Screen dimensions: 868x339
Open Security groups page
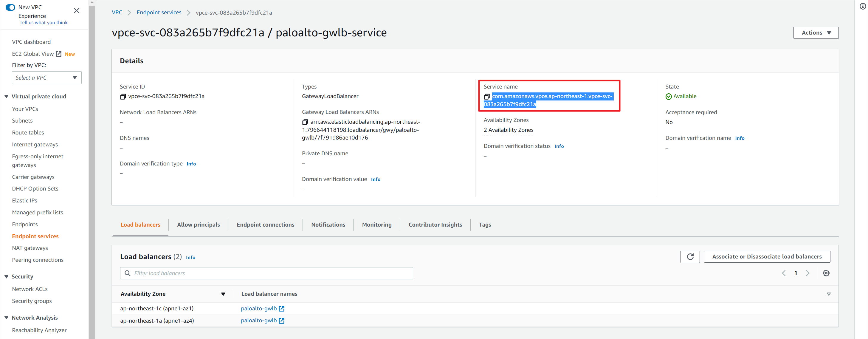click(x=32, y=301)
